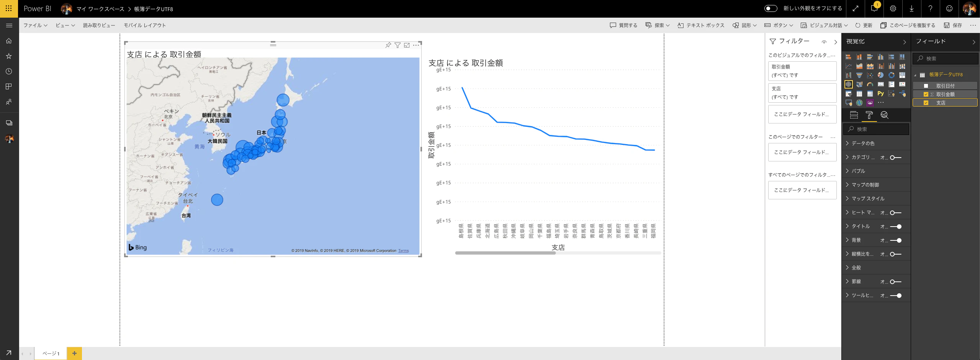This screenshot has height=360, width=980.
Task: Choose the treemap visualization icon
Action: pos(902,75)
